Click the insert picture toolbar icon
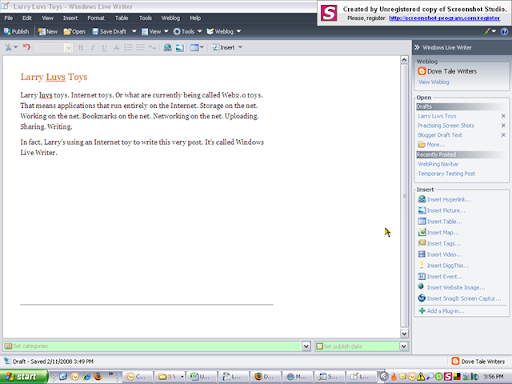The width and height of the screenshot is (512, 384). pos(180,47)
